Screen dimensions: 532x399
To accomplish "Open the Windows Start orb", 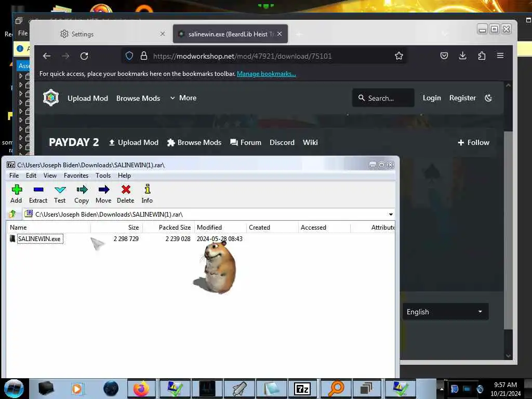I will pyautogui.click(x=14, y=389).
